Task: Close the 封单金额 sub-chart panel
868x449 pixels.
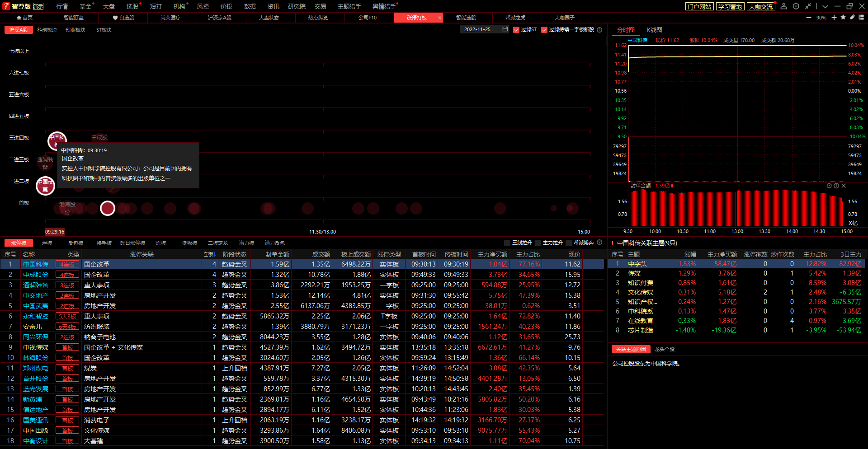Action: (844, 186)
